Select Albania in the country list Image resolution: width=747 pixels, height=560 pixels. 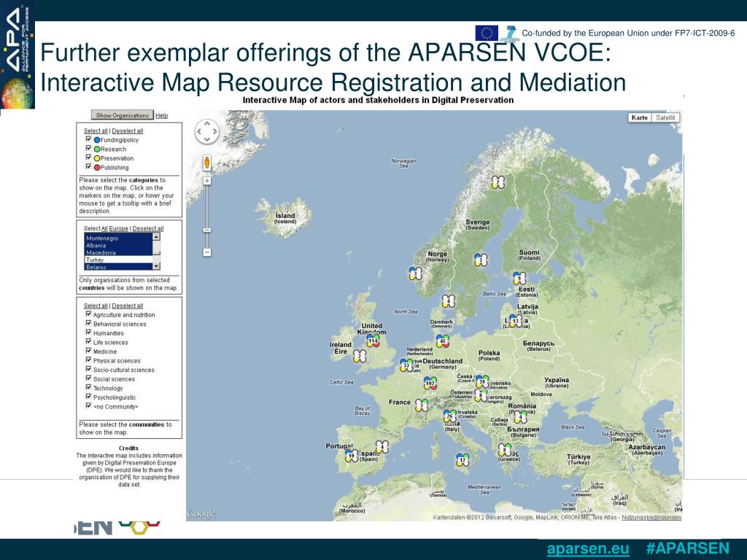(119, 245)
